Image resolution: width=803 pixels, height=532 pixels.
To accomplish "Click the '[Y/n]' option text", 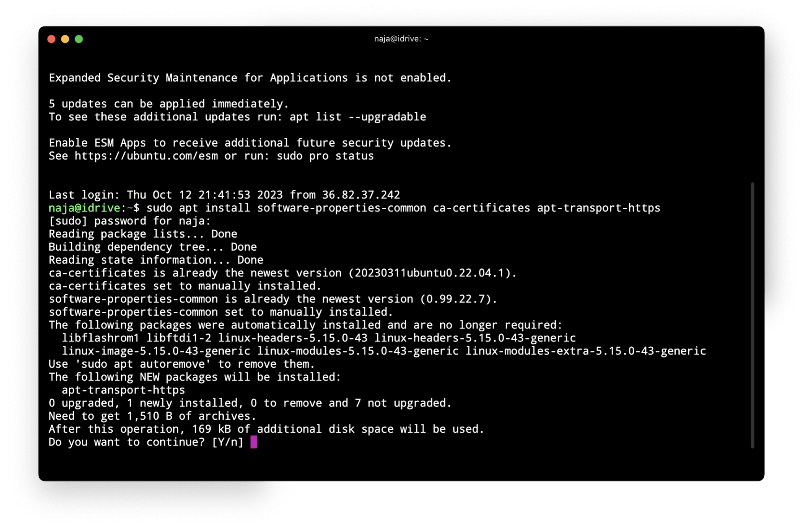I will point(228,442).
